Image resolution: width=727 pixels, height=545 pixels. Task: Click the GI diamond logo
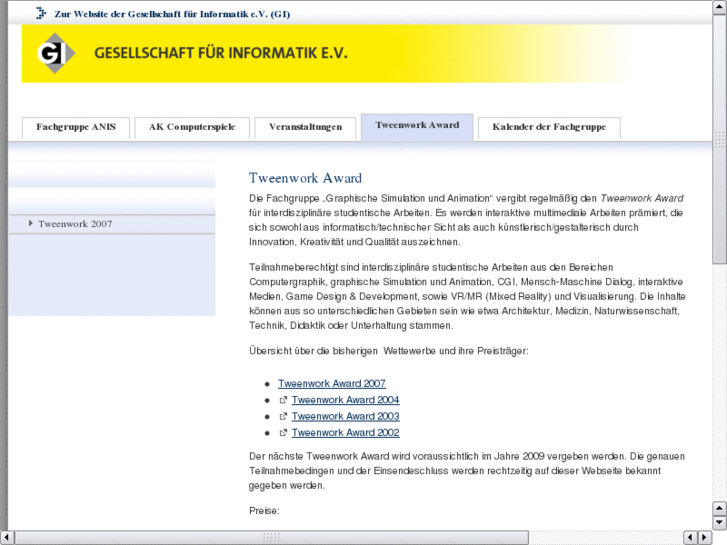click(56, 53)
